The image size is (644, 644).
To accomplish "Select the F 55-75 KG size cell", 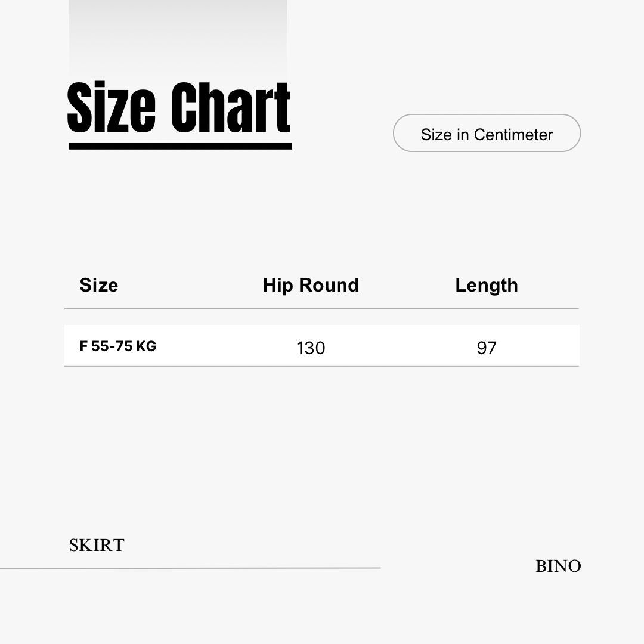I will pos(118,346).
